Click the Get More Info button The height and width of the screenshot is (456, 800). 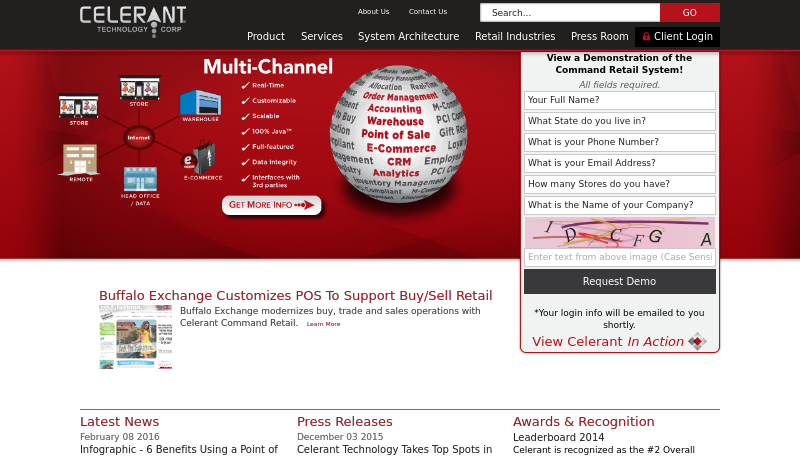[x=271, y=205]
